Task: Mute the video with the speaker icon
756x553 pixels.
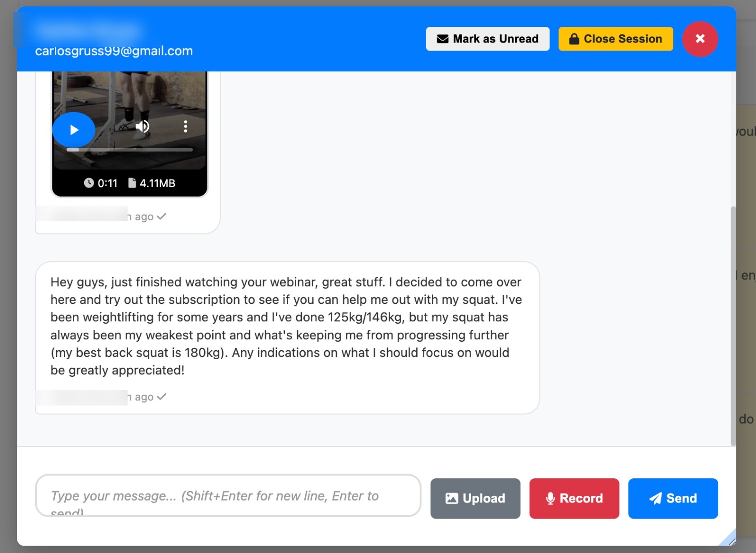Action: [142, 126]
